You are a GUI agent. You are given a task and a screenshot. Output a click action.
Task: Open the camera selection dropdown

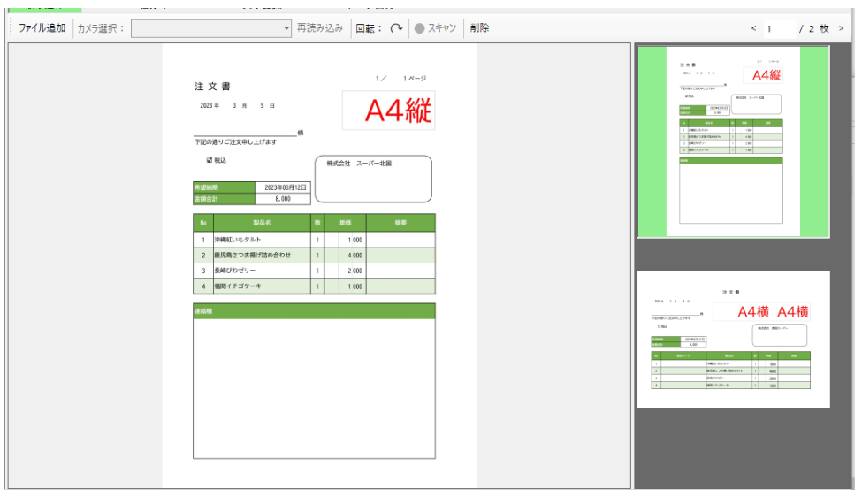tap(210, 28)
